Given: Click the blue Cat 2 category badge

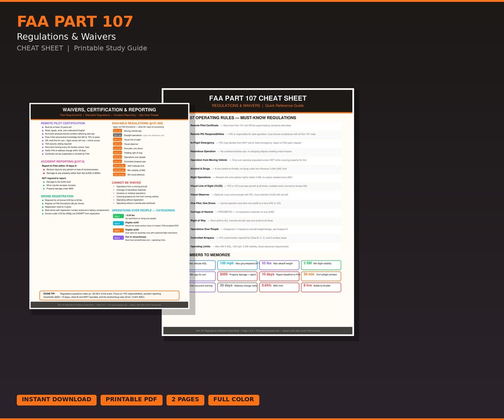Looking at the screenshot, I should tap(118, 224).
